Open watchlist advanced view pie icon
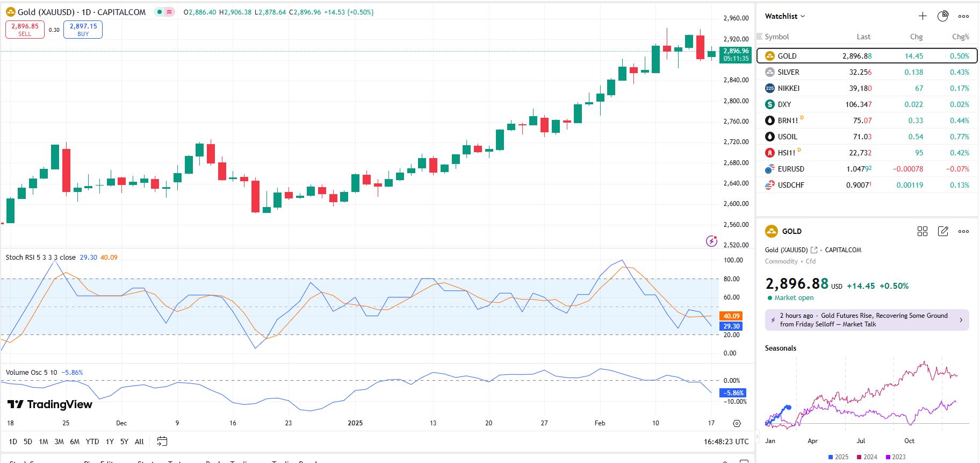Viewport: 980px width, 463px height. coord(943,16)
